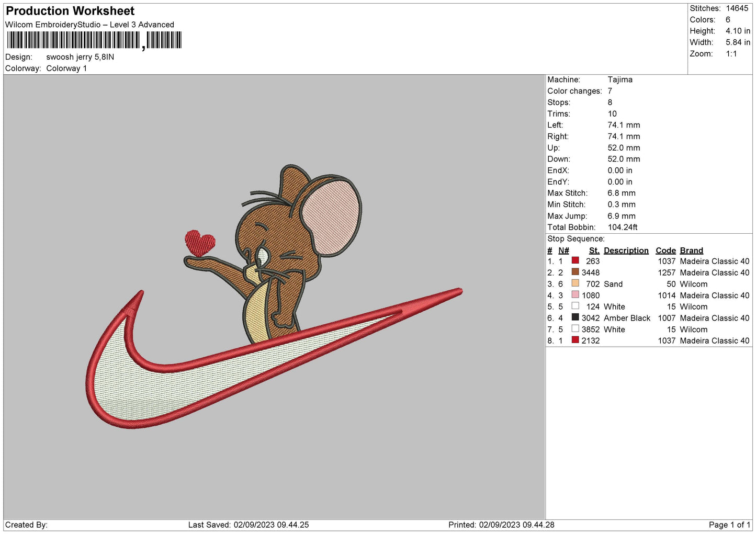This screenshot has height=534, width=756.
Task: Click the Amber Black color swatch
Action: point(575,317)
